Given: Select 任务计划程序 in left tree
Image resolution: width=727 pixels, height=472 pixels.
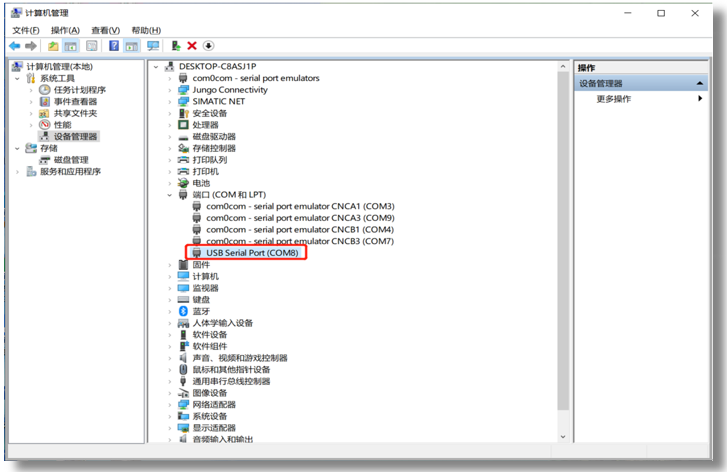Looking at the screenshot, I should [x=80, y=90].
